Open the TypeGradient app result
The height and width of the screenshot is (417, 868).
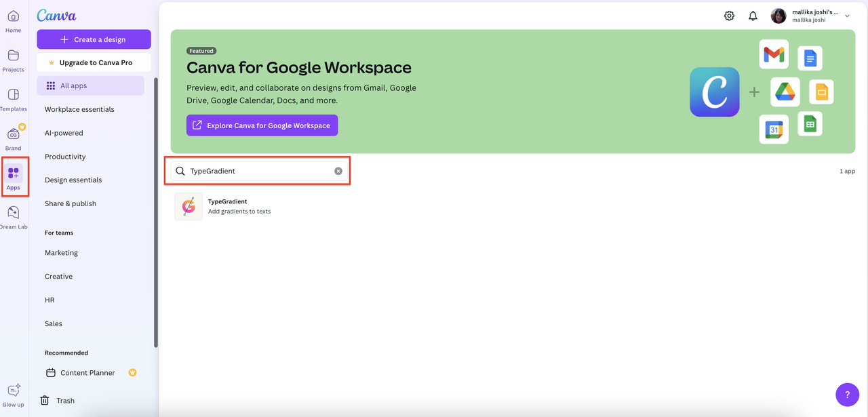226,205
